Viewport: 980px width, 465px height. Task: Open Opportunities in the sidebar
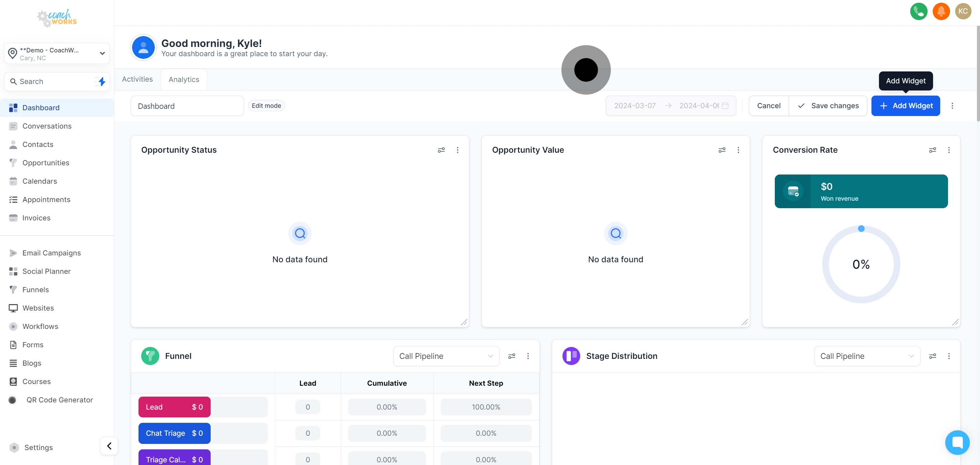46,163
